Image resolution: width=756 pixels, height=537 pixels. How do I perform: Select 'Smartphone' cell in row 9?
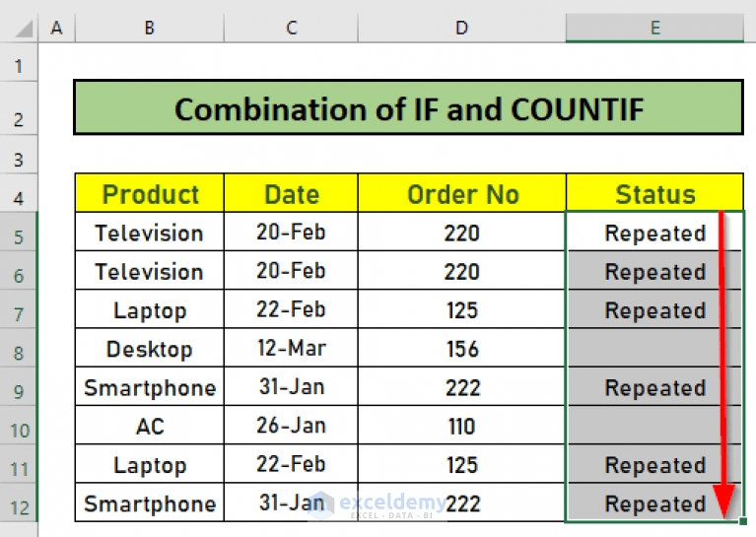point(150,386)
